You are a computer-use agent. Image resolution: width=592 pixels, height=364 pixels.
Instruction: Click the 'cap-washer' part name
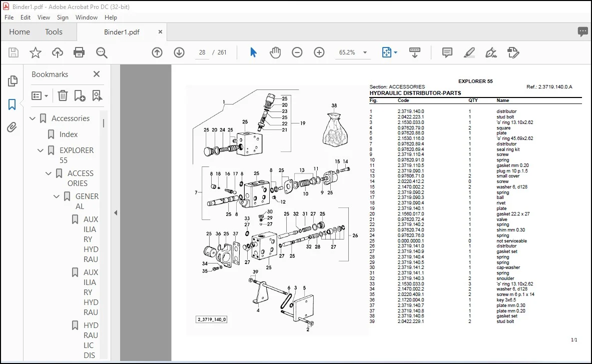pos(508,267)
